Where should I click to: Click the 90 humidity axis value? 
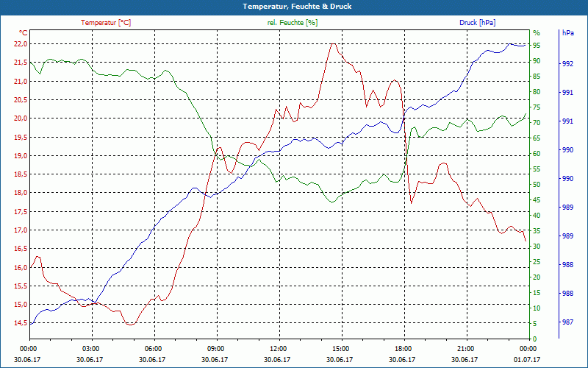pos(537,61)
